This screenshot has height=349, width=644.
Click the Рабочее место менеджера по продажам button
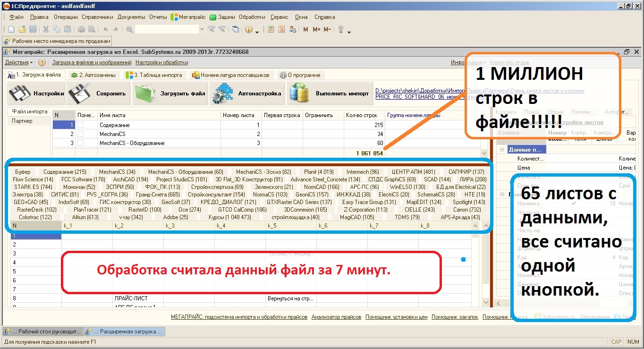[x=57, y=41]
